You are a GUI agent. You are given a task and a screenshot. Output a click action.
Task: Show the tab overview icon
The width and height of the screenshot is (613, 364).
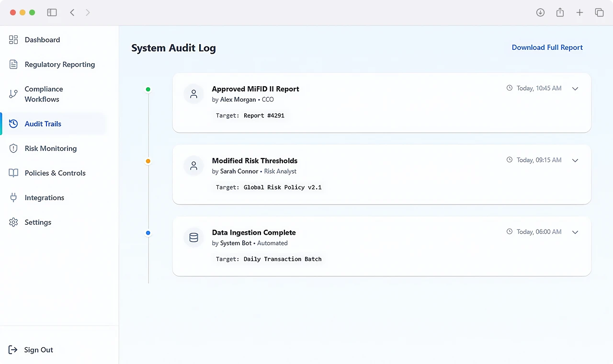point(599,12)
